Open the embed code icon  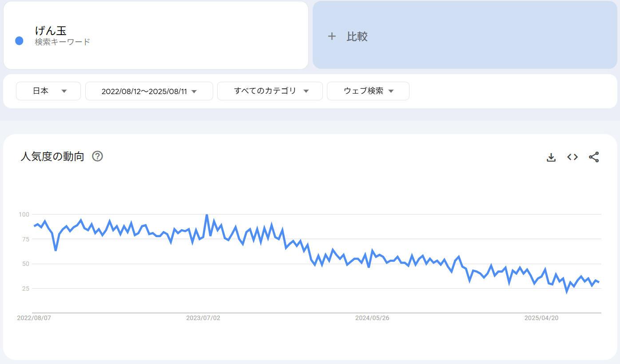[x=572, y=157]
